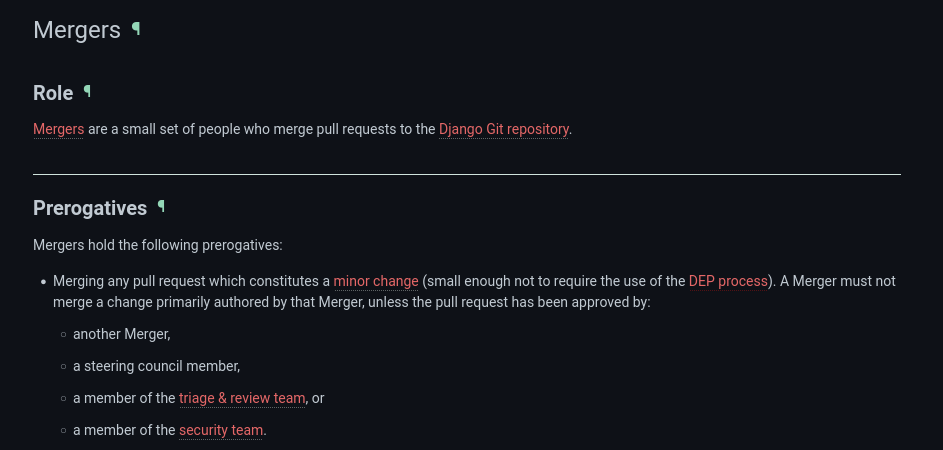
Task: Click the "another Merger," list item text
Action: (122, 334)
